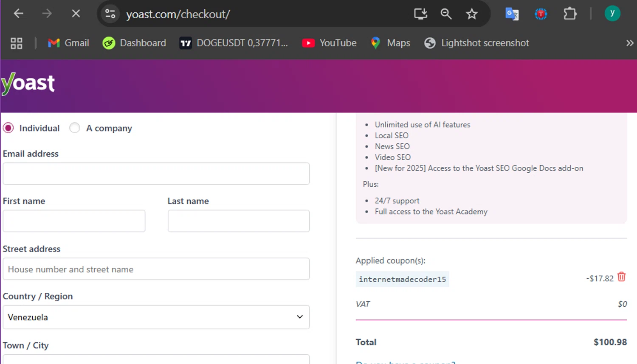The width and height of the screenshot is (637, 364).
Task: Click the VAT amount $0
Action: click(x=622, y=304)
